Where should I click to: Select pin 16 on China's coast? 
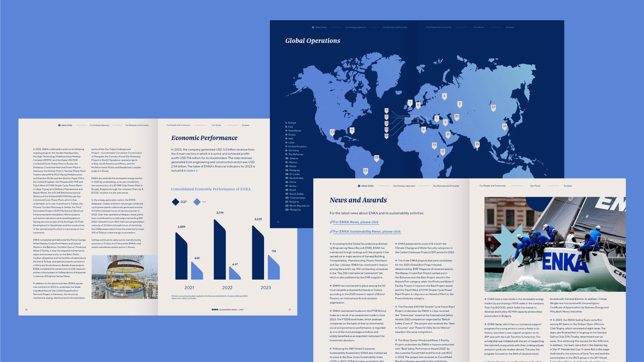(504, 127)
